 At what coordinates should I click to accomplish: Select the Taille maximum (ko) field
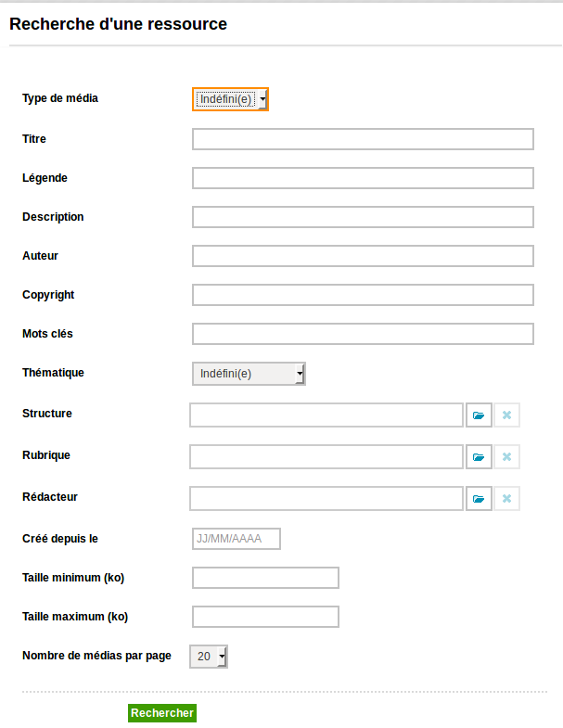(x=265, y=617)
